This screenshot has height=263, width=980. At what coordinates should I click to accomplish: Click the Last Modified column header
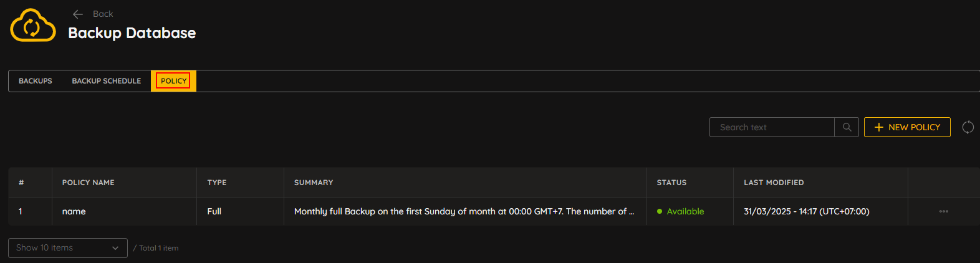click(x=774, y=183)
